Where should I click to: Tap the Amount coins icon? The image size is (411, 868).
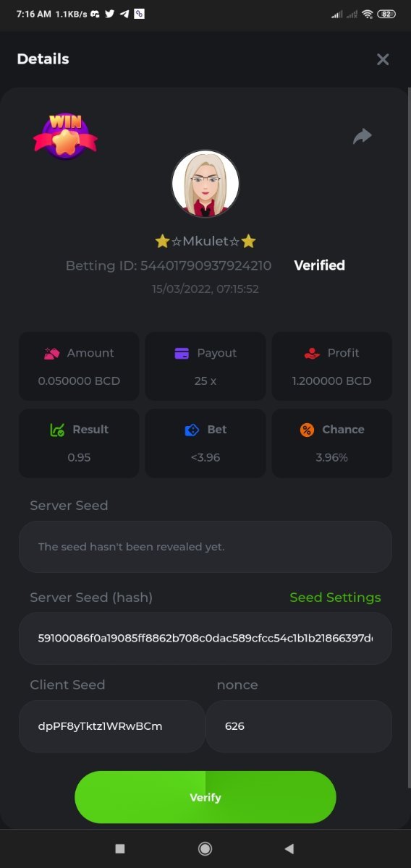click(51, 353)
